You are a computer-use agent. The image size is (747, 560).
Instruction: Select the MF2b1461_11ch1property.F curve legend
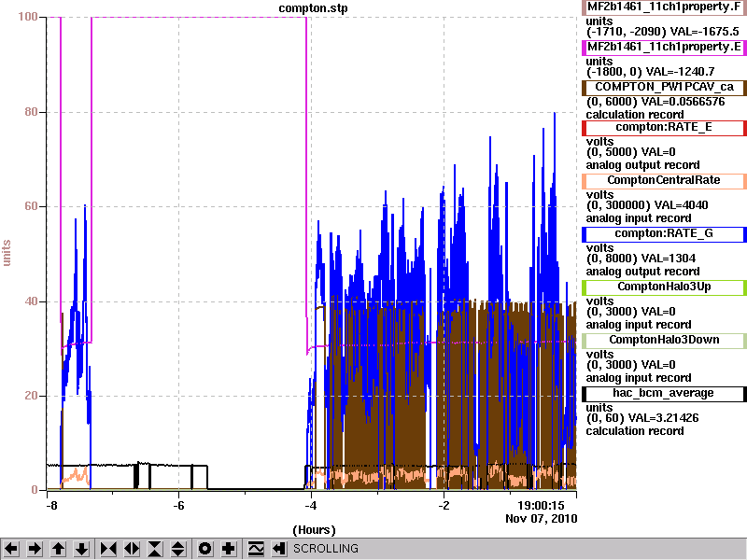pos(664,7)
